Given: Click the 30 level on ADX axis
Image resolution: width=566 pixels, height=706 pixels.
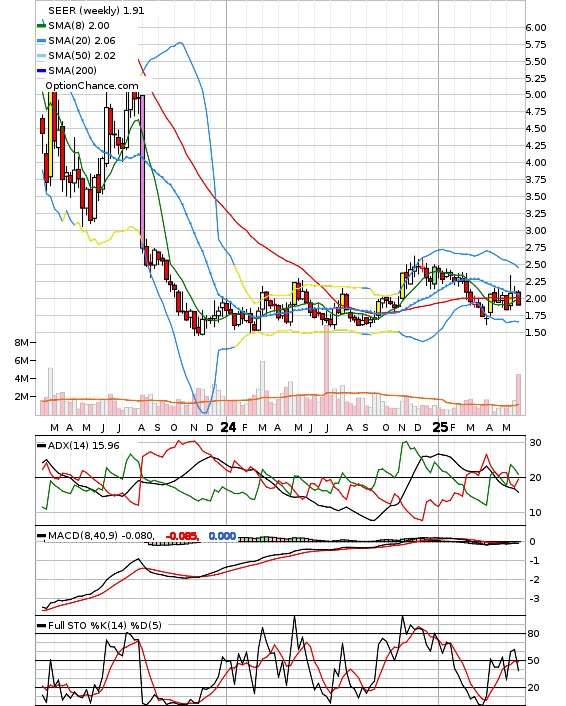Looking at the screenshot, I should coord(535,443).
